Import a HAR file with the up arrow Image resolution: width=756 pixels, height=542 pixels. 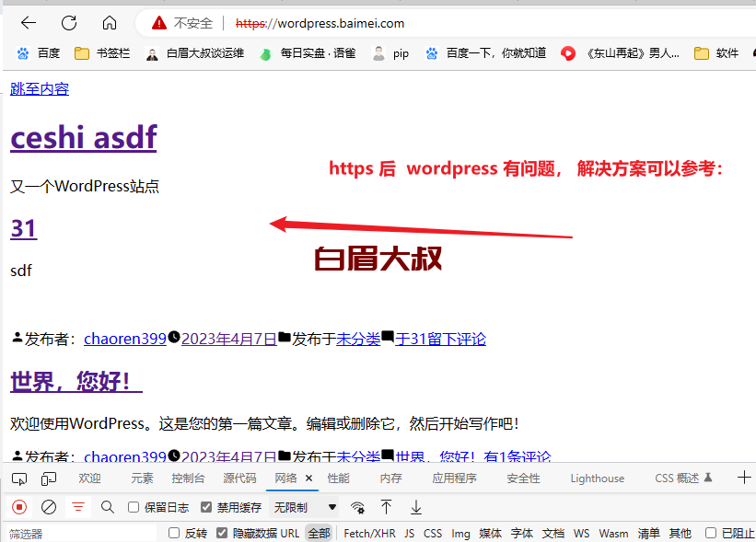[x=386, y=507]
